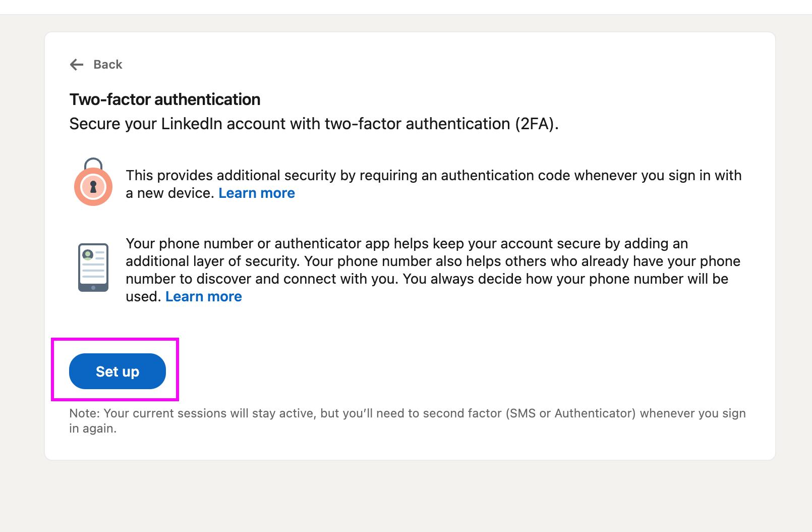The height and width of the screenshot is (532, 812).
Task: Open Learn more about authentication codes
Action: (x=257, y=193)
